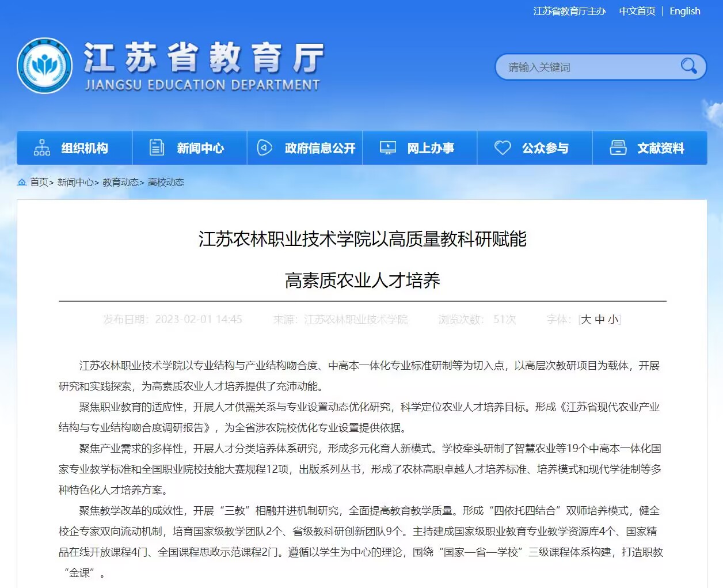Click the document icon beside 新闻中心
The width and height of the screenshot is (723, 588).
tap(157, 148)
